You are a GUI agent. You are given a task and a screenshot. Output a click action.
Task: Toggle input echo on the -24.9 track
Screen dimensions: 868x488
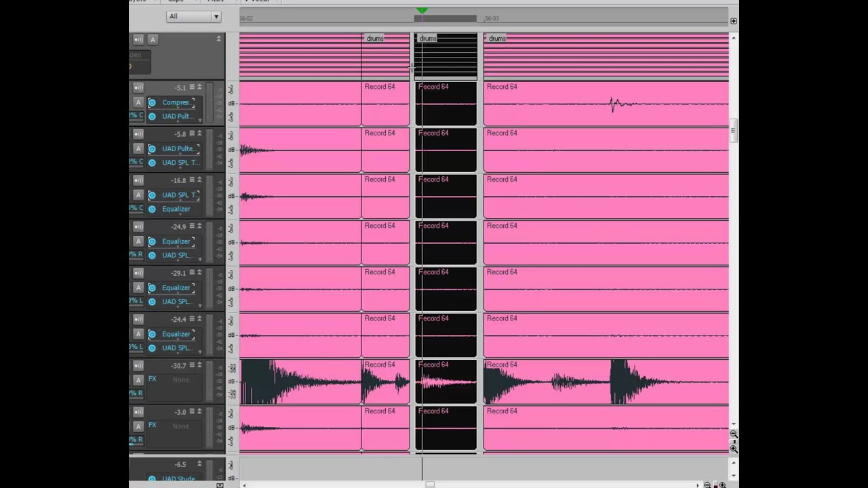[x=138, y=226]
